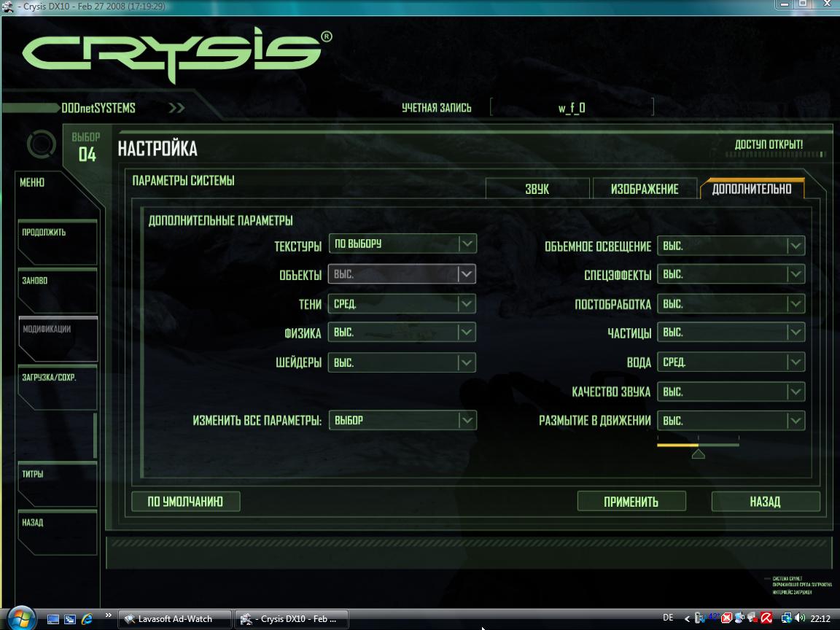Select the ДОПОЛНИТЕЛЬНО tab

(x=752, y=189)
